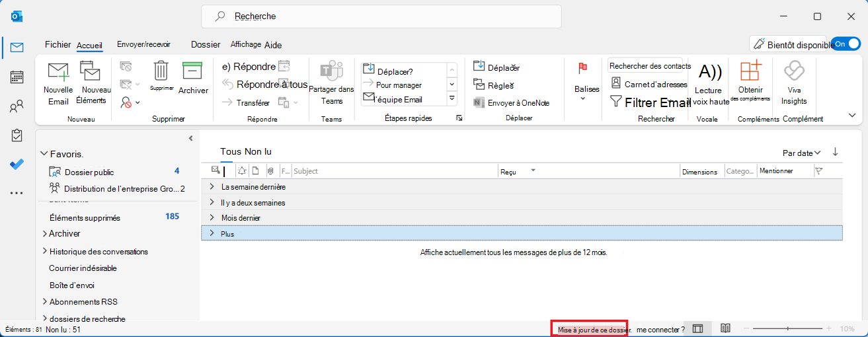Image resolution: width=868 pixels, height=337 pixels.
Task: Expand Abonnements RSS folder
Action: click(x=44, y=301)
